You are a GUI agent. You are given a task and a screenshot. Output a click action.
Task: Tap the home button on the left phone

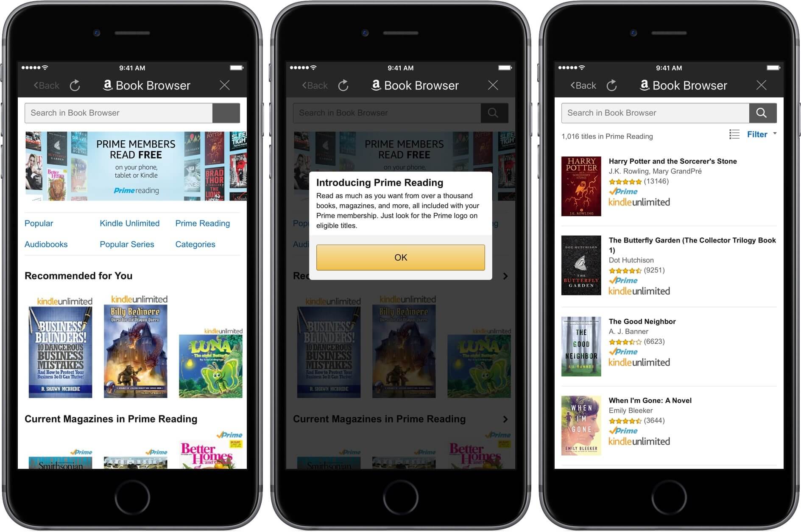[x=132, y=497]
